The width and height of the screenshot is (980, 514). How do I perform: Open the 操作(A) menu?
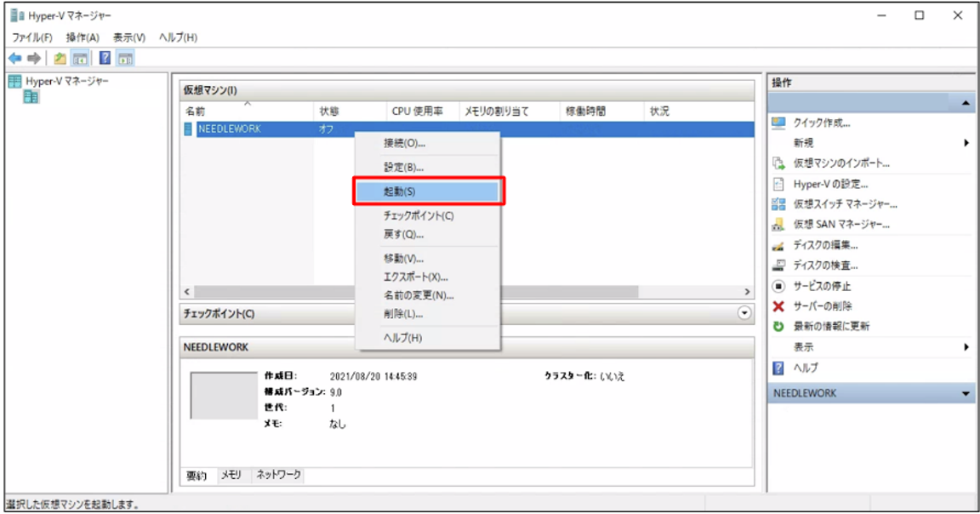pos(83,37)
